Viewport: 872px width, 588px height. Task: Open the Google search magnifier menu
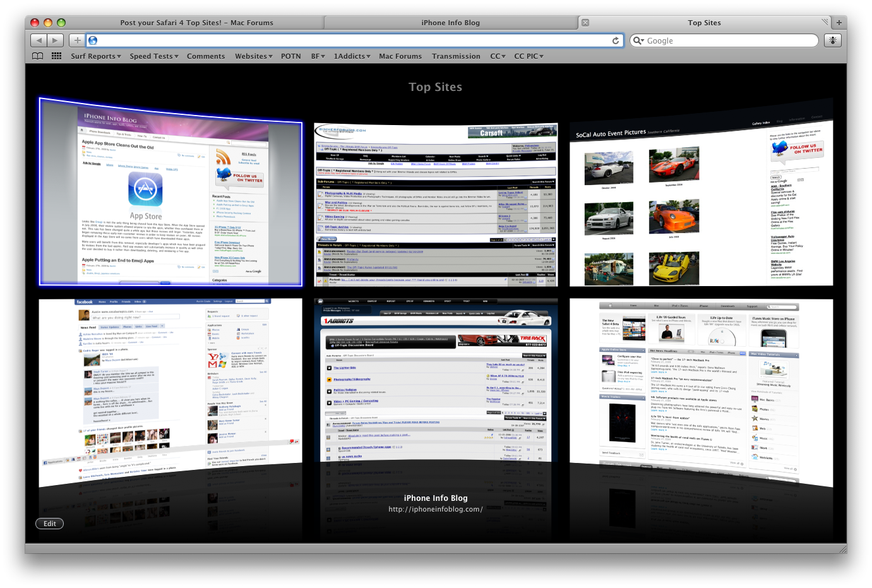[x=639, y=40]
